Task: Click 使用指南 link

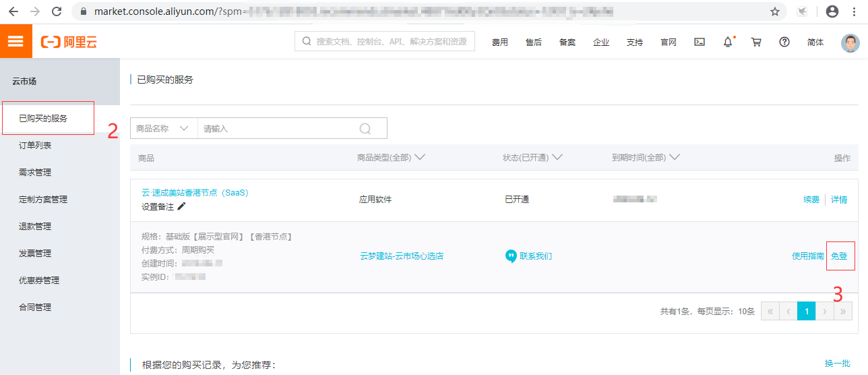Action: point(808,256)
